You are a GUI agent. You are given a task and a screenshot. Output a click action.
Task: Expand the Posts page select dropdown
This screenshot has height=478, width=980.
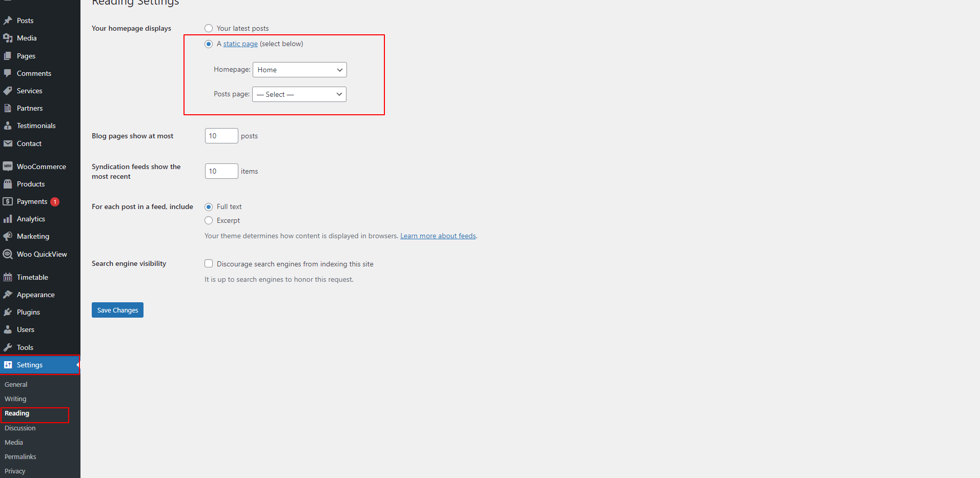click(x=299, y=94)
